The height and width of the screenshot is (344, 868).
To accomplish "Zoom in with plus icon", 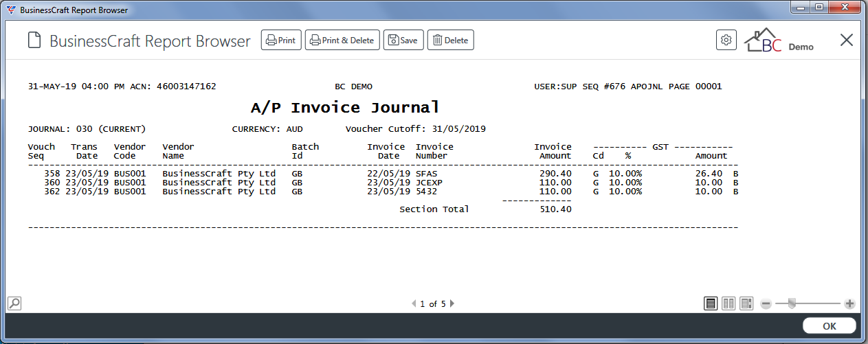I will [849, 303].
